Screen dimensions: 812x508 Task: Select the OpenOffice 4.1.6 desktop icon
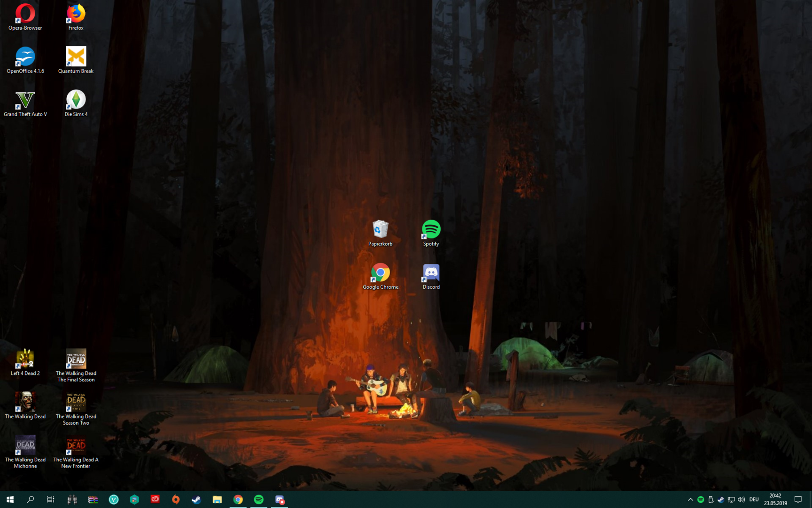(25, 60)
